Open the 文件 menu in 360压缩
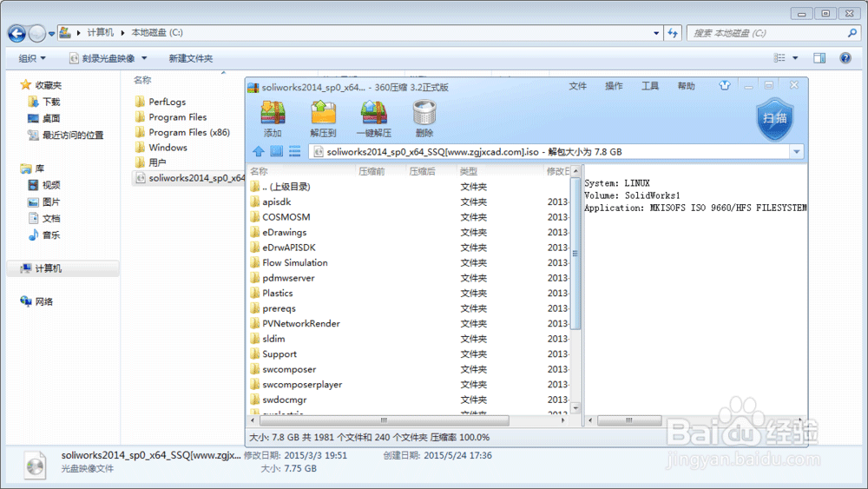868x489 pixels. tap(577, 86)
